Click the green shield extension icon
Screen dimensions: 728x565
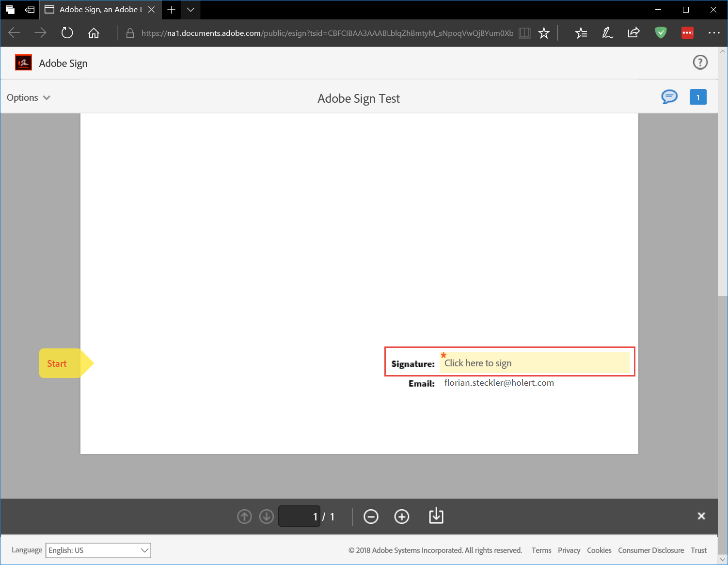click(x=661, y=33)
